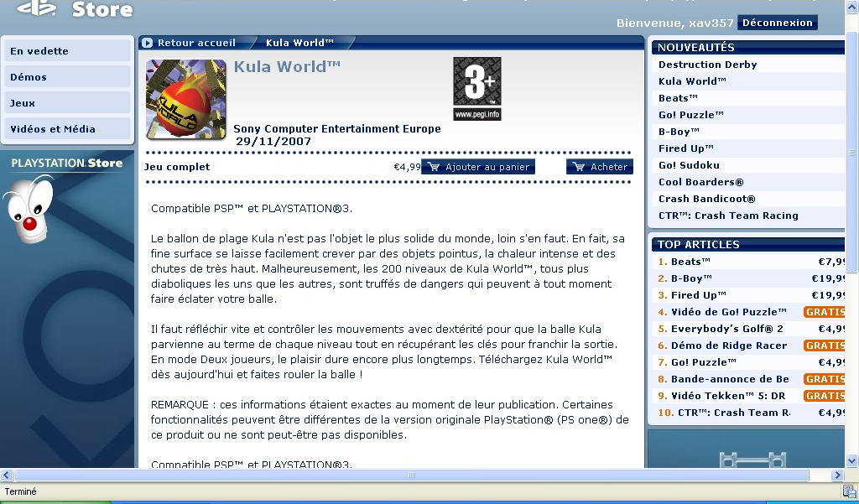The image size is (859, 504).
Task: Click GRATIS badge for Bande-annonce de Be
Action: coord(824,379)
